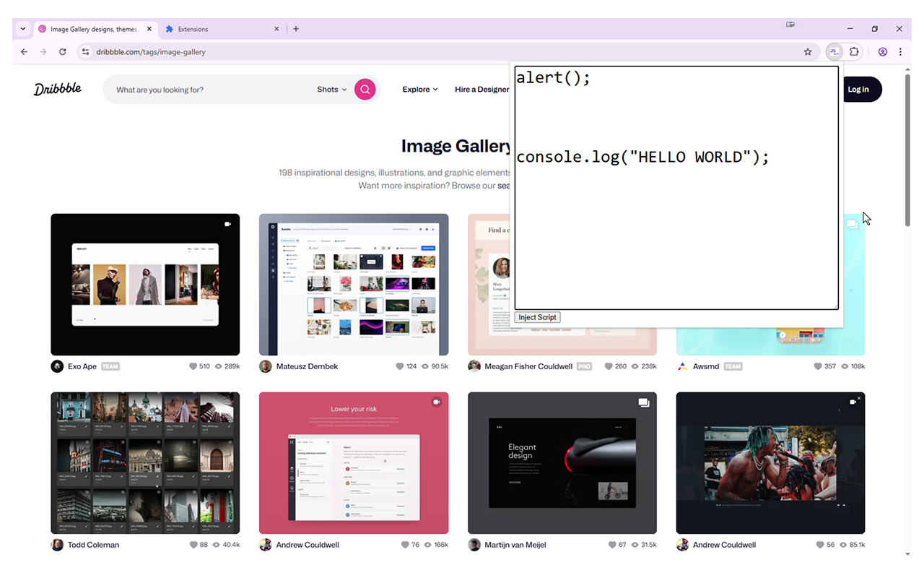Click Mateusz Dembek avatar

266,366
